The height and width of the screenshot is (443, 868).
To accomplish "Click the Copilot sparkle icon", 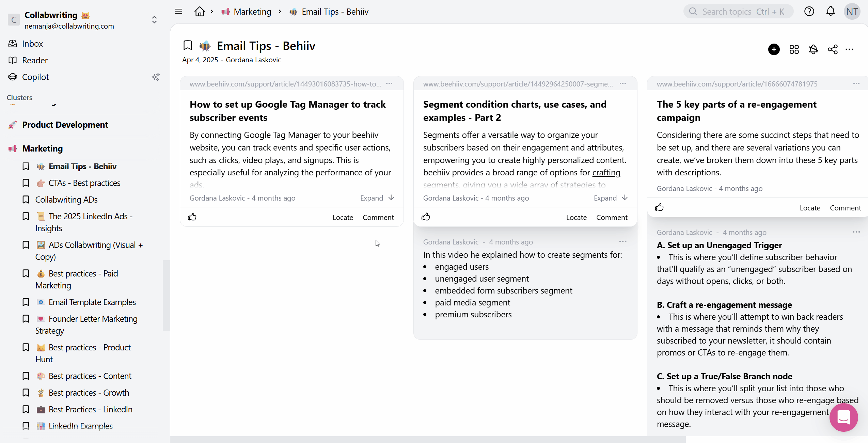I will pos(156,77).
